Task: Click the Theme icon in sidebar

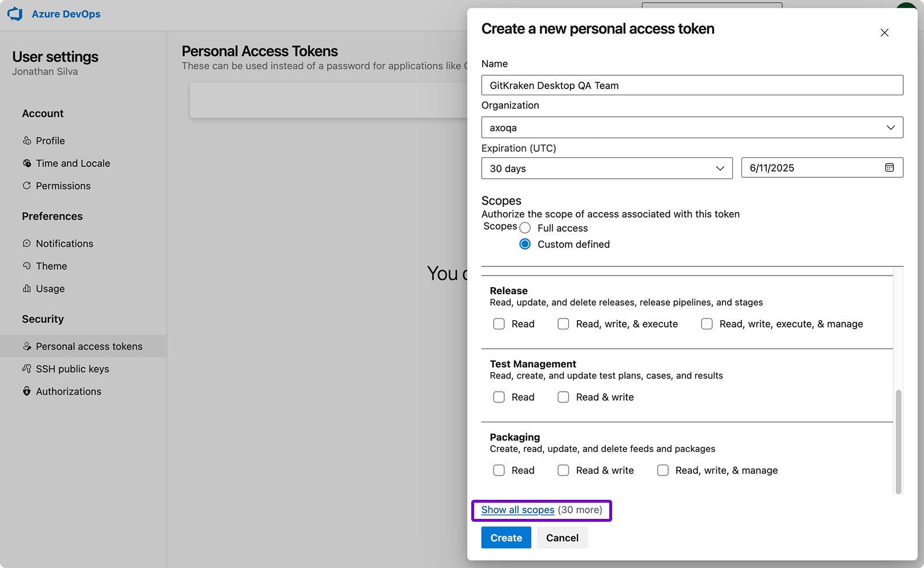Action: (x=27, y=266)
